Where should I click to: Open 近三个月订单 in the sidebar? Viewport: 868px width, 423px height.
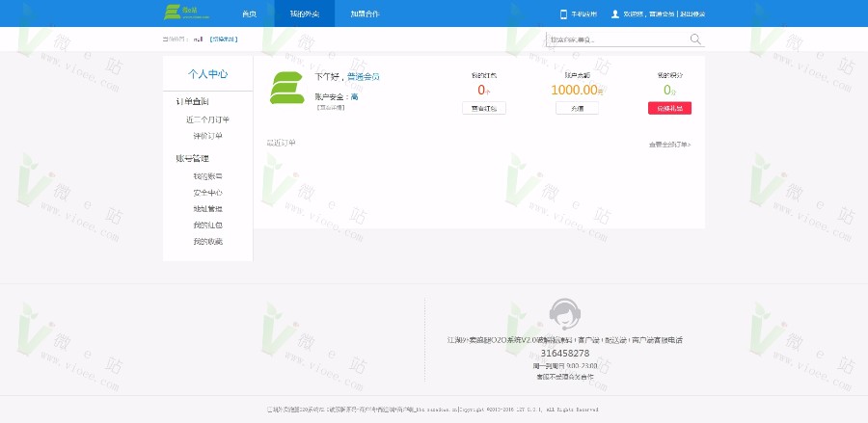pos(207,119)
